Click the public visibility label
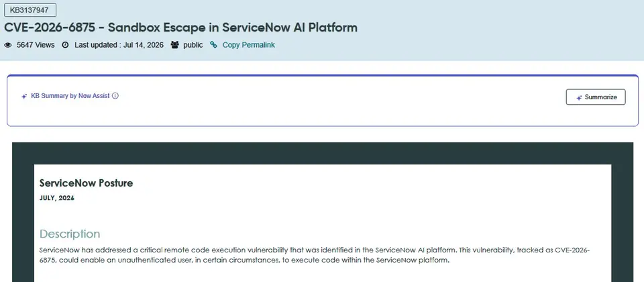The image size is (644, 282). click(193, 45)
